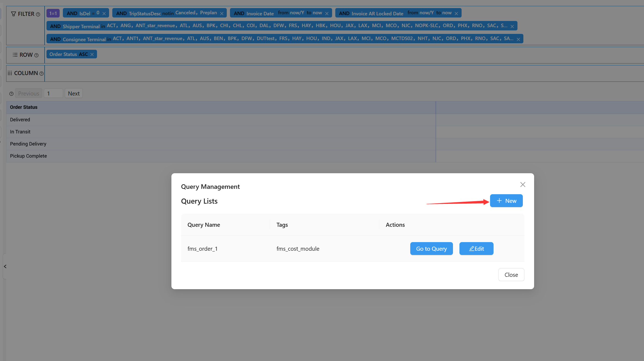Image resolution: width=644 pixels, height=361 pixels.
Task: Close the Query Management dialog with X
Action: pos(523,185)
